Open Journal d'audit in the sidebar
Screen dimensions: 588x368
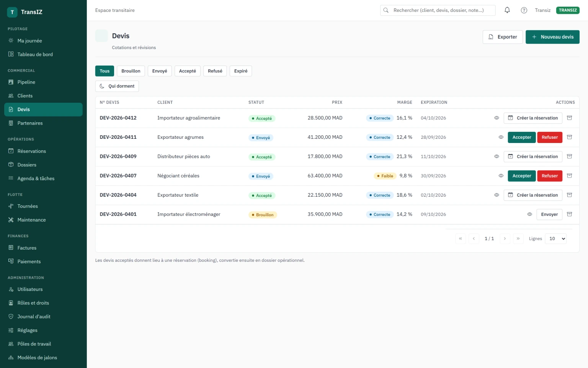(43, 317)
